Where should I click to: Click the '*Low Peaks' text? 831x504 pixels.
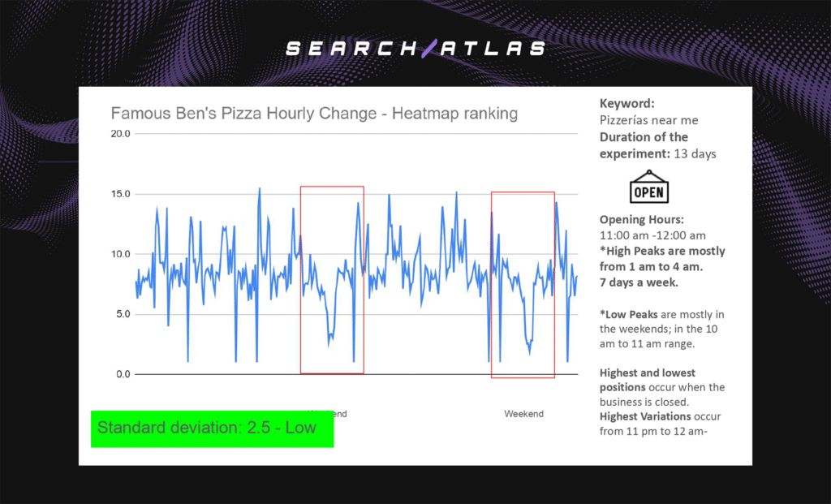[628, 315]
